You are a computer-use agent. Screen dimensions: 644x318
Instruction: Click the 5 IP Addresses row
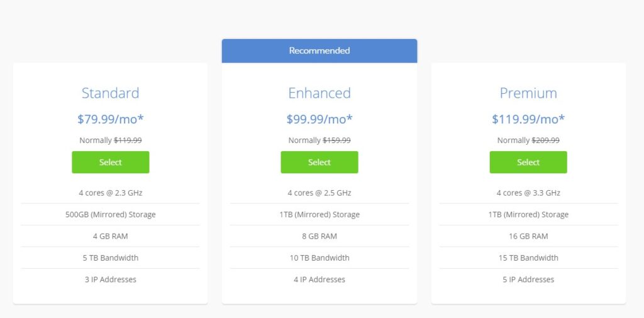click(528, 280)
